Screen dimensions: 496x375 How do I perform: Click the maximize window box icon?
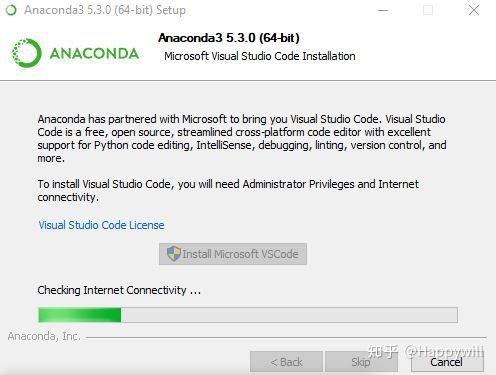pos(428,10)
